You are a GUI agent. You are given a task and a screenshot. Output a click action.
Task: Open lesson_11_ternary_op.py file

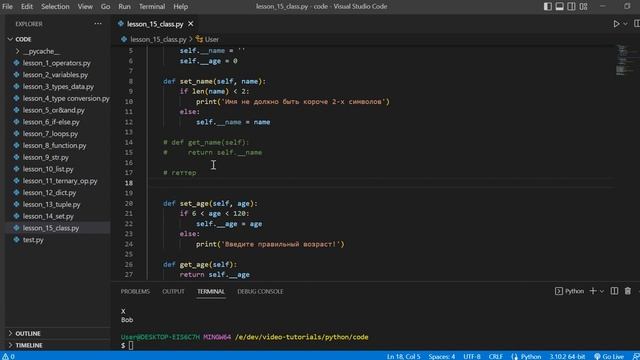click(x=60, y=181)
